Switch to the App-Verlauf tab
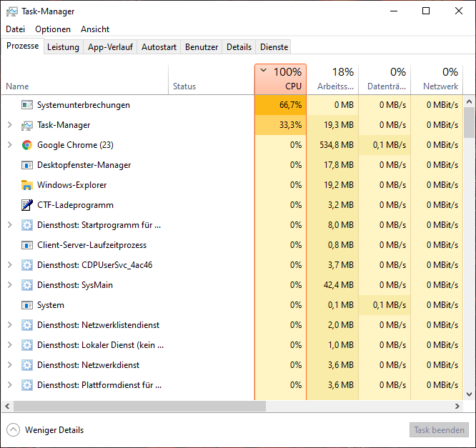476x448 pixels. tap(110, 47)
